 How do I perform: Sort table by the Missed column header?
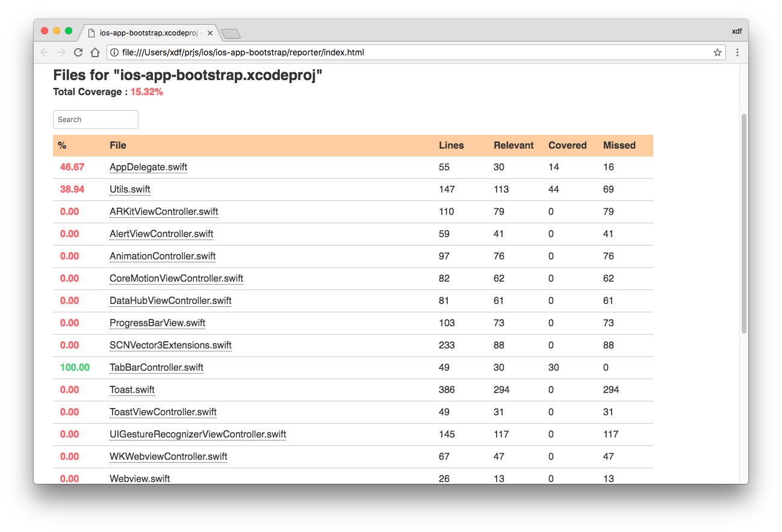(619, 146)
